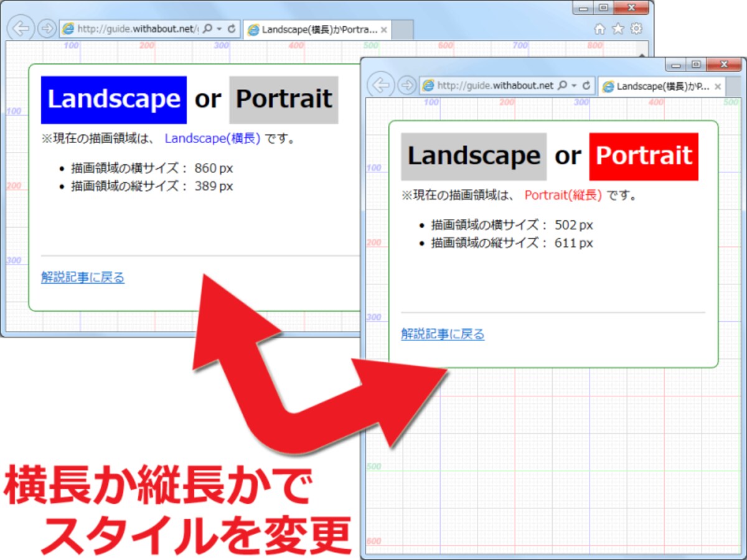Close the tab in the front browser window
This screenshot has height=560, width=747.
(717, 86)
